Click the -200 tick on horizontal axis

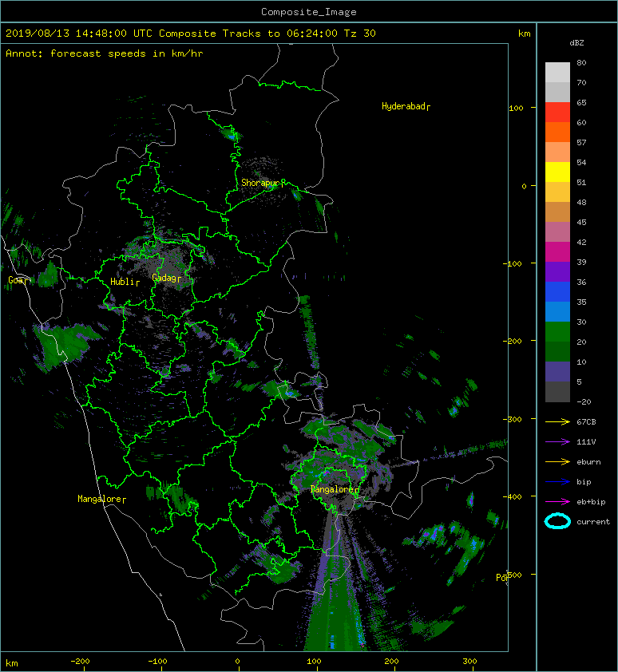(x=80, y=662)
